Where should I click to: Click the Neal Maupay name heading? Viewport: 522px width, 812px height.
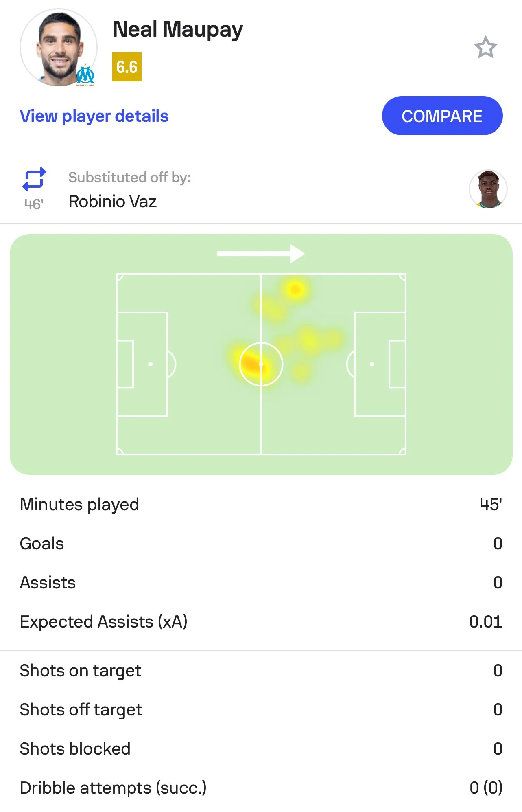178,30
